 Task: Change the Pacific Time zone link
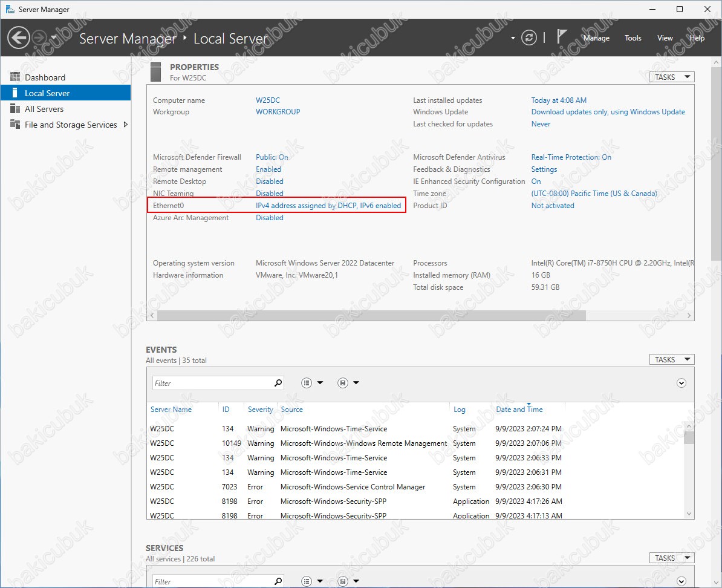(x=594, y=193)
